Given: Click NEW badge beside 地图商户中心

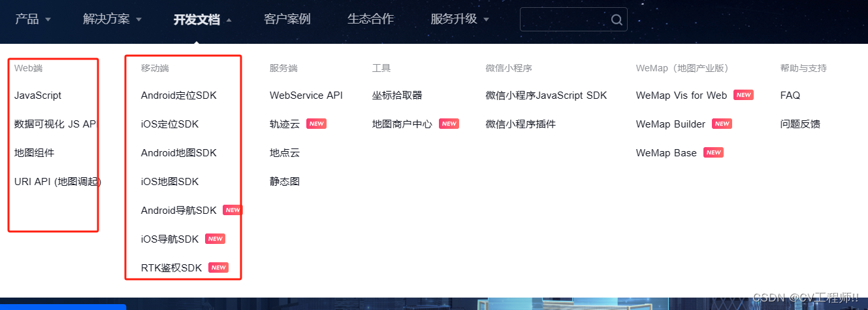Looking at the screenshot, I should click(449, 124).
